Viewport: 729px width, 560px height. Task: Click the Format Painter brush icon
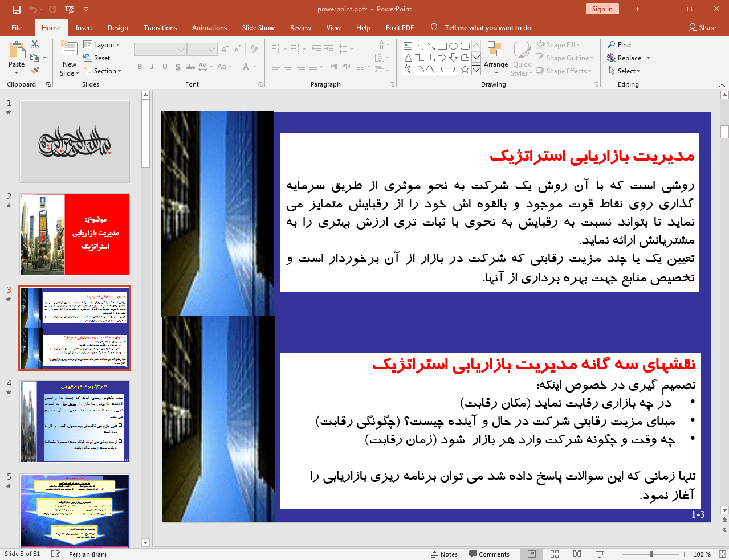35,71
